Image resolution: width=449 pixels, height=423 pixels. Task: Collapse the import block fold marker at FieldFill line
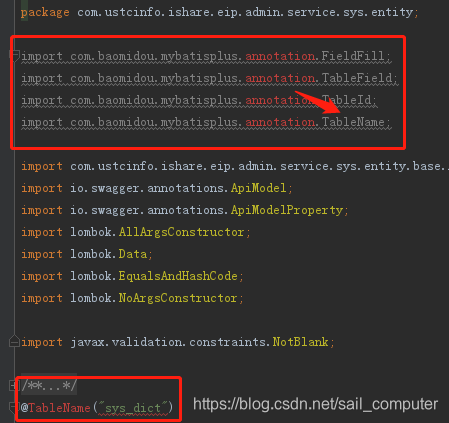14,55
